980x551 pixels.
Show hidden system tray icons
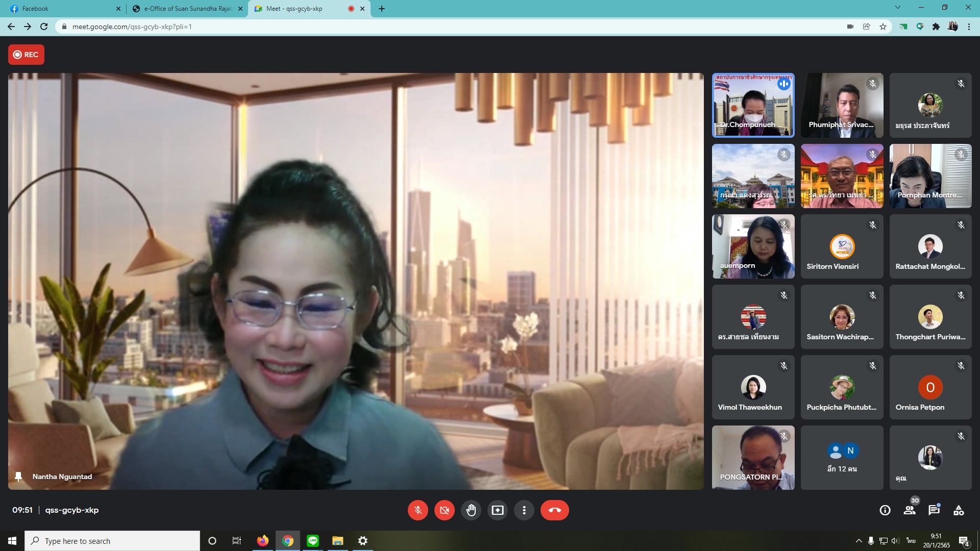pyautogui.click(x=859, y=541)
